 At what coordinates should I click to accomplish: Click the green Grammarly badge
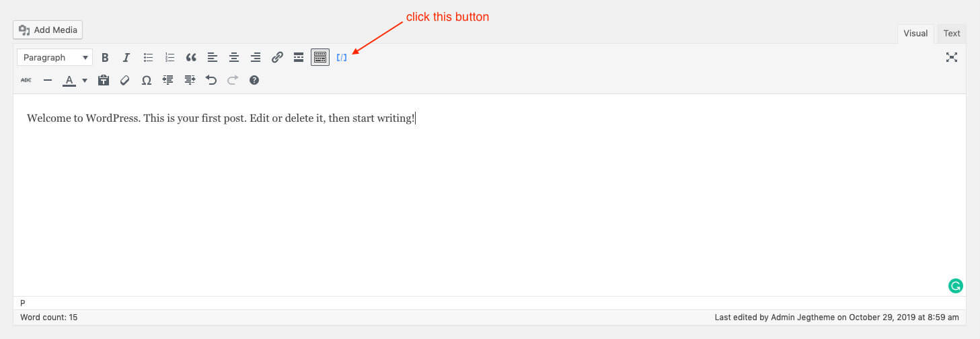point(955,286)
